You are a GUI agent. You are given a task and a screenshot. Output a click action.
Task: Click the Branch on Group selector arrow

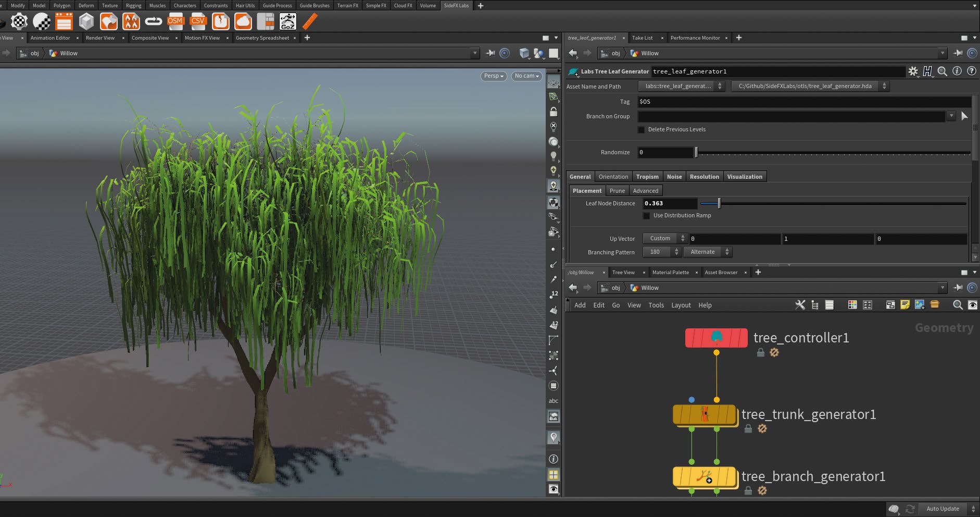pyautogui.click(x=964, y=116)
